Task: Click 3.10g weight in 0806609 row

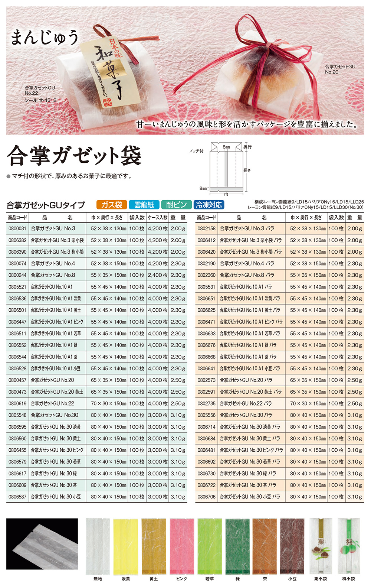Action: point(178,485)
